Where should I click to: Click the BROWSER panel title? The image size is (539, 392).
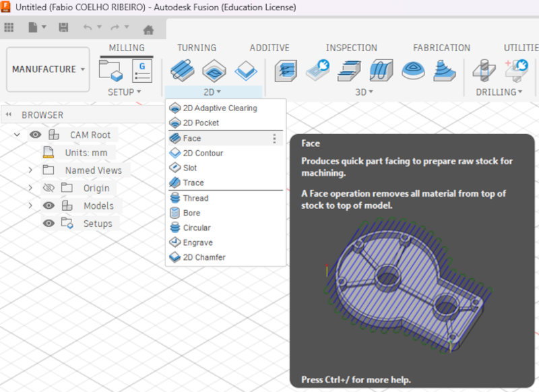42,115
